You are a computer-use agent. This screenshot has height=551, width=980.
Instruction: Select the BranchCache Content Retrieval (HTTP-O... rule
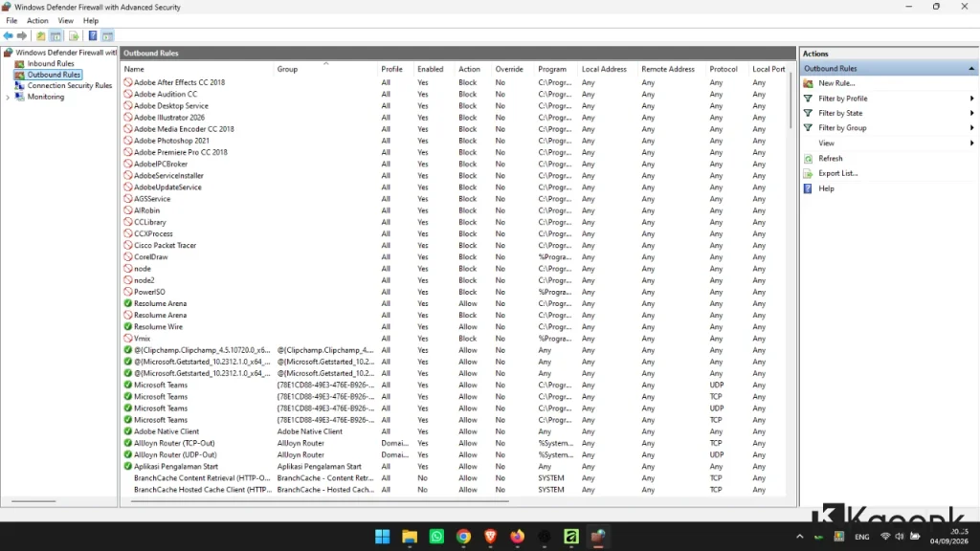pos(202,478)
